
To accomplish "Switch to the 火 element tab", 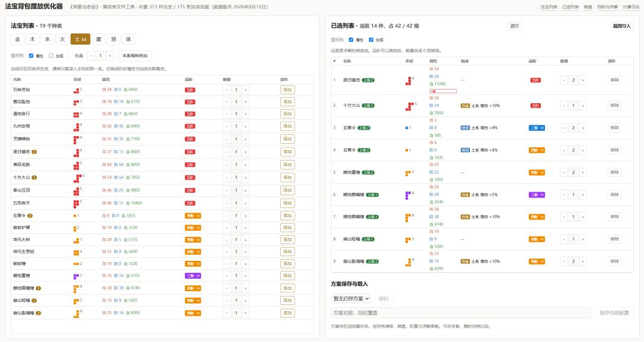I will (63, 39).
